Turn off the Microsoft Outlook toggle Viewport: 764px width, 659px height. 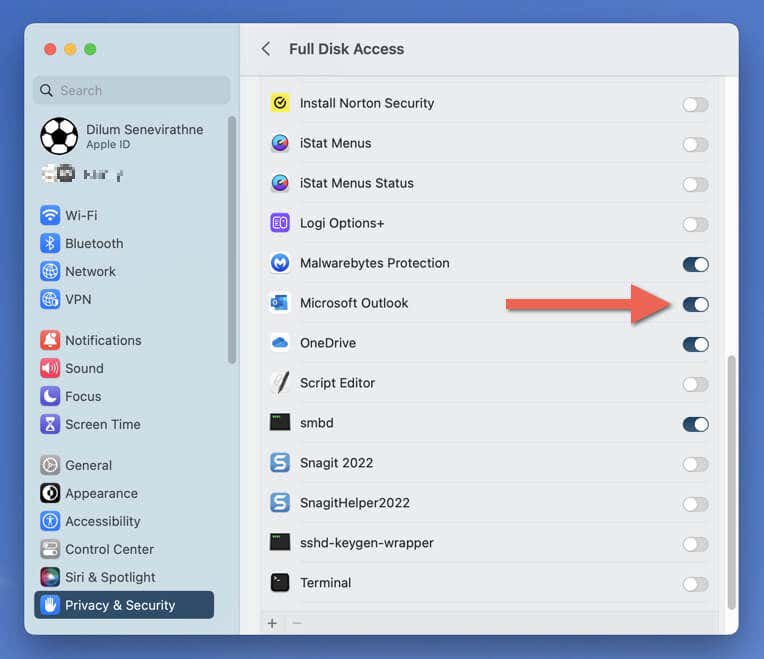pos(695,304)
